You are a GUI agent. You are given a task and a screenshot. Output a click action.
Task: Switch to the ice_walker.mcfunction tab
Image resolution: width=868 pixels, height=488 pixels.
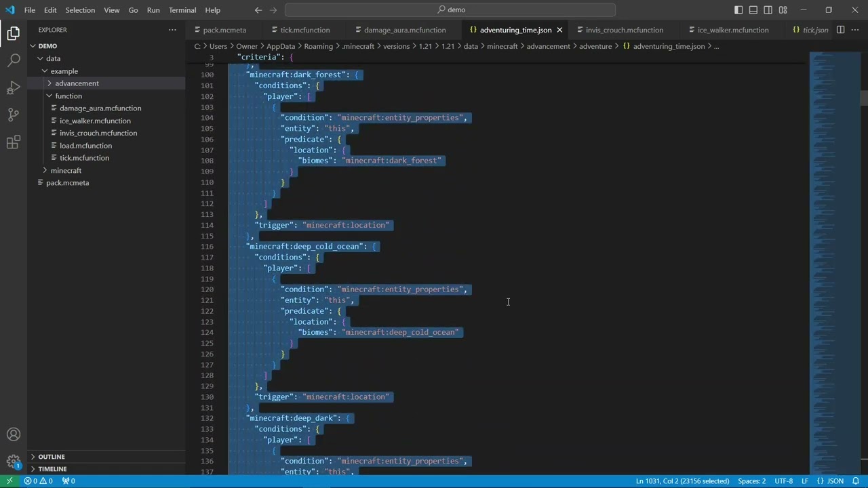(x=732, y=30)
